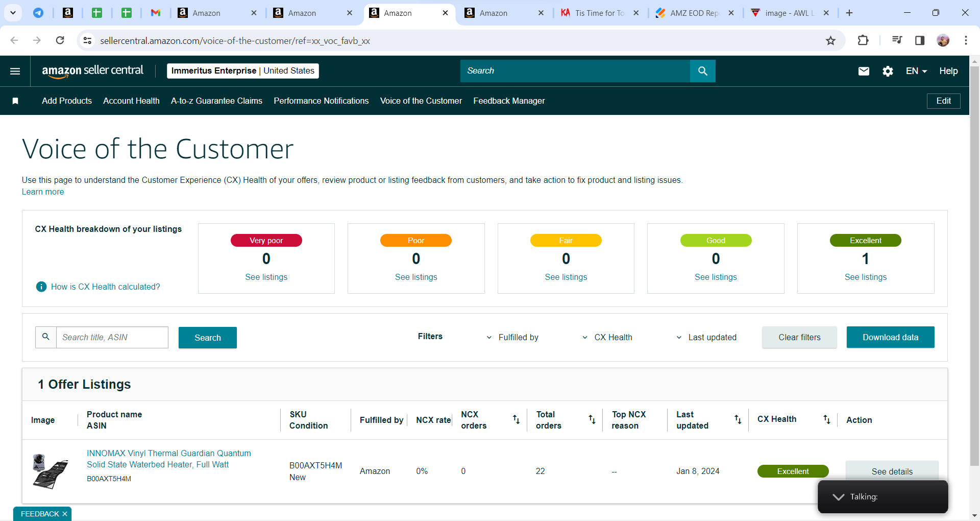Click the page vertical scrollbar

pos(974,266)
